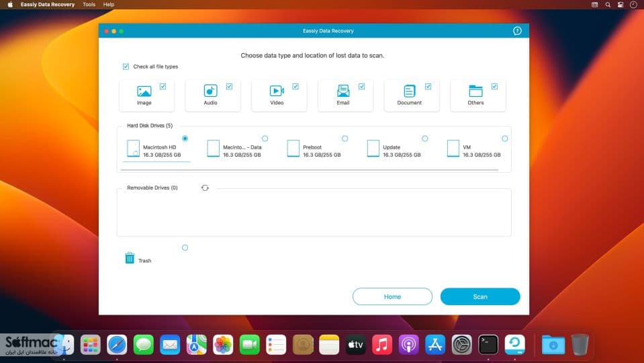
Task: Click the 'Removable Drives (0)' heading
Action: (152, 188)
